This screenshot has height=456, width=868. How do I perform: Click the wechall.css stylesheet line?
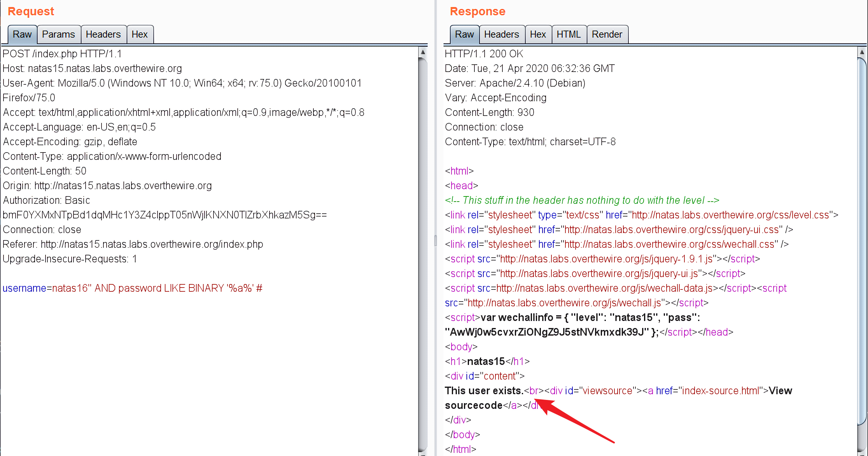617,244
